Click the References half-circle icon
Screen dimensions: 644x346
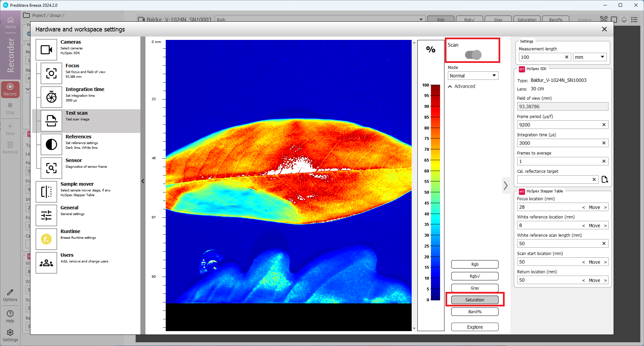[x=51, y=144]
